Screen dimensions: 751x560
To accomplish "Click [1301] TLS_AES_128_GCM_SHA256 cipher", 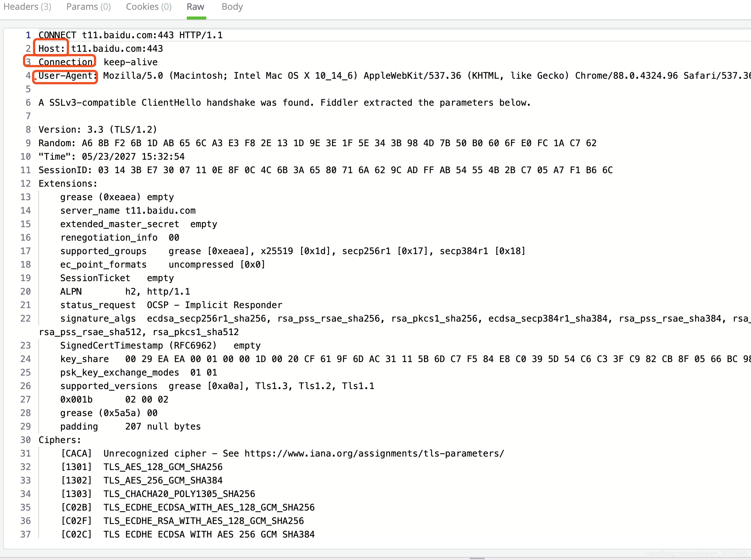I will pyautogui.click(x=141, y=467).
